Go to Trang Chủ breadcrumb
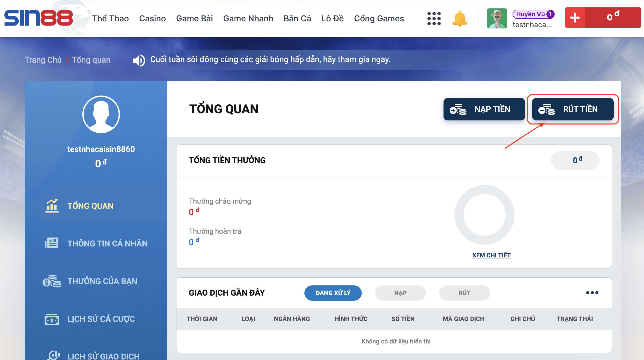The width and height of the screenshot is (644, 360). [x=43, y=60]
